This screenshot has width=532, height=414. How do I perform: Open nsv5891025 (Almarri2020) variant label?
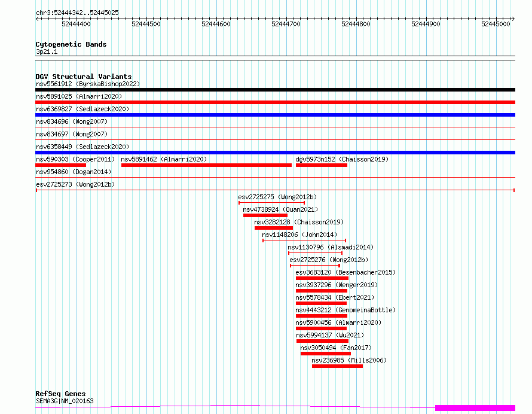[79, 96]
